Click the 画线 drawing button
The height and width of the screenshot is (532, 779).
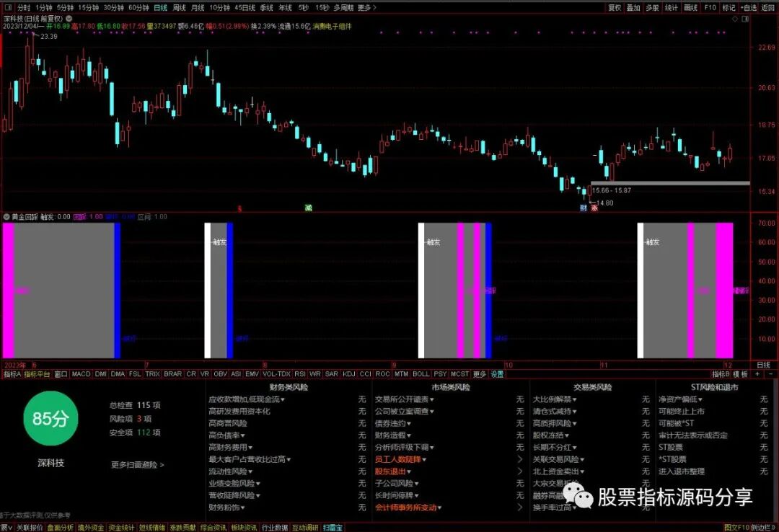coord(690,7)
